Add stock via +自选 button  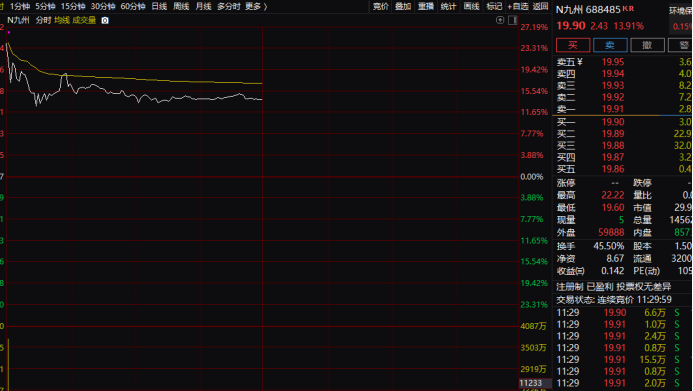(x=518, y=6)
